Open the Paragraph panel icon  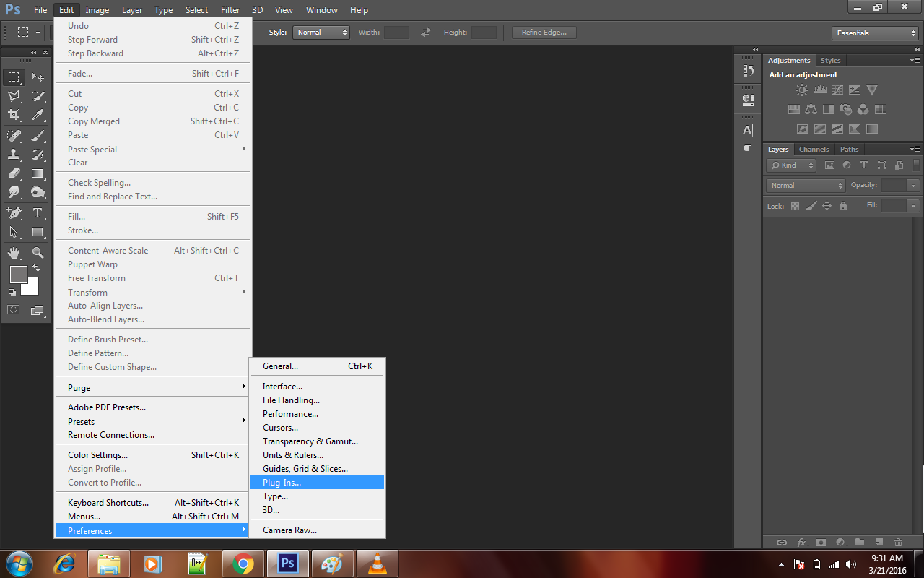tap(748, 150)
